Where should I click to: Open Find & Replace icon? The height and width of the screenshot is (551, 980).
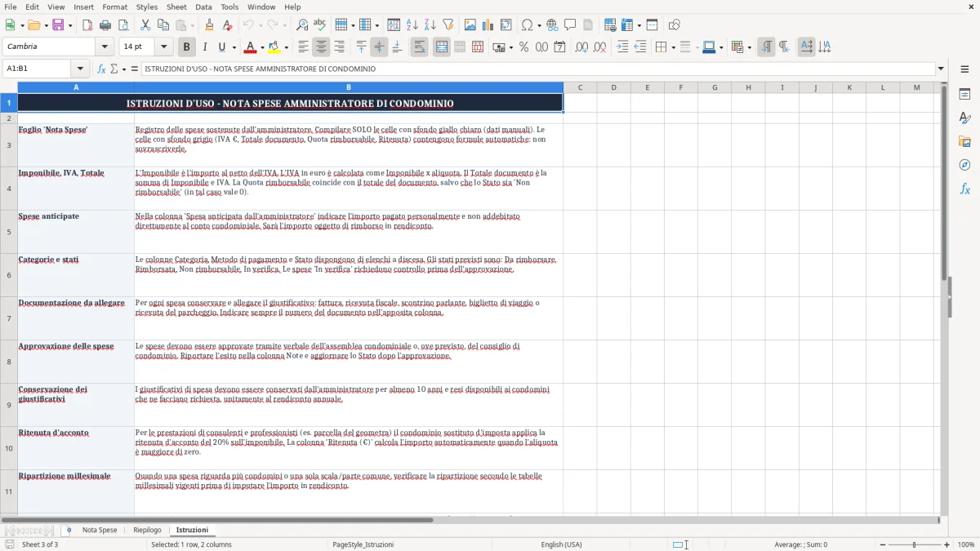(x=302, y=25)
